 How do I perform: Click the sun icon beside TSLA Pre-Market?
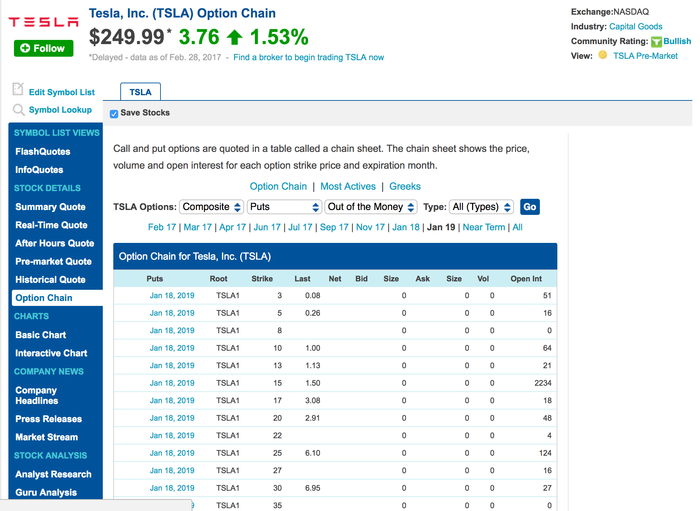(x=603, y=55)
